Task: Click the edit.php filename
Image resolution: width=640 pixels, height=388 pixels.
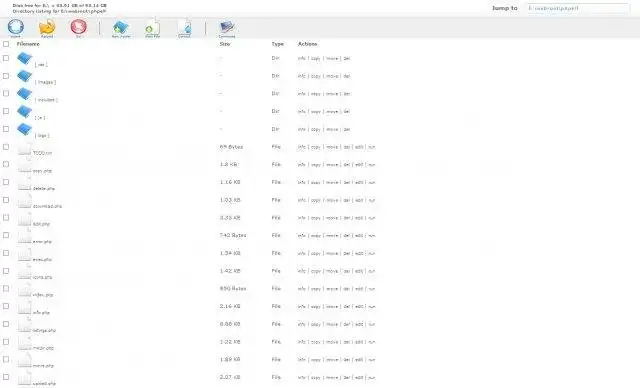Action: 41,224
